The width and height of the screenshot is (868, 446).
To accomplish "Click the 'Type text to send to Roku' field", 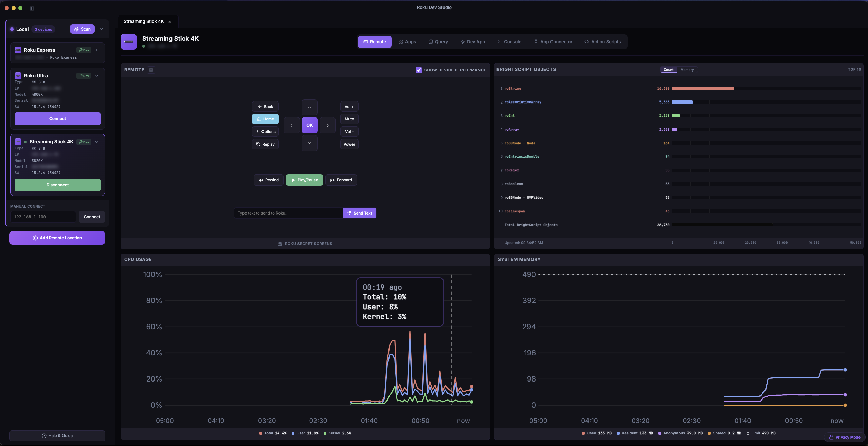I will pos(288,213).
